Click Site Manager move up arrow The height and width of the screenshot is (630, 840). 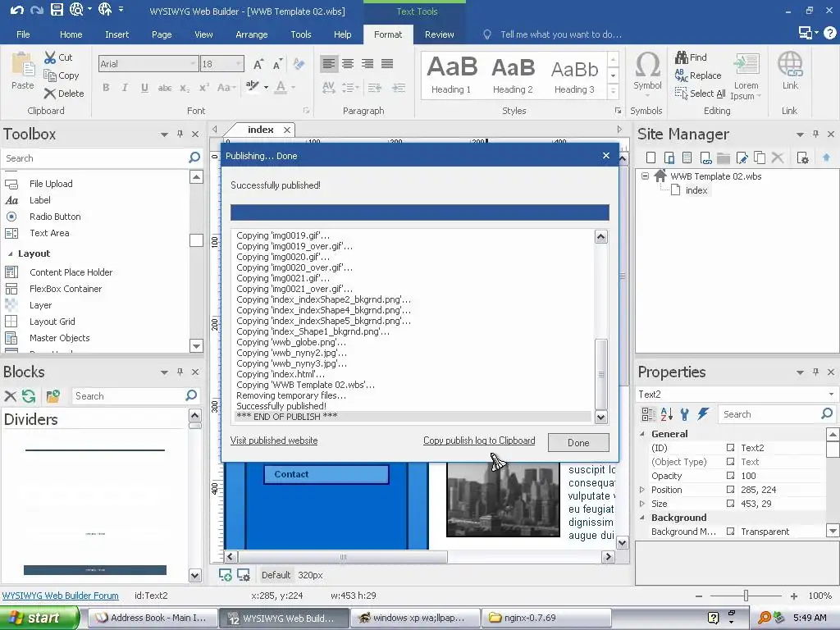pos(826,157)
